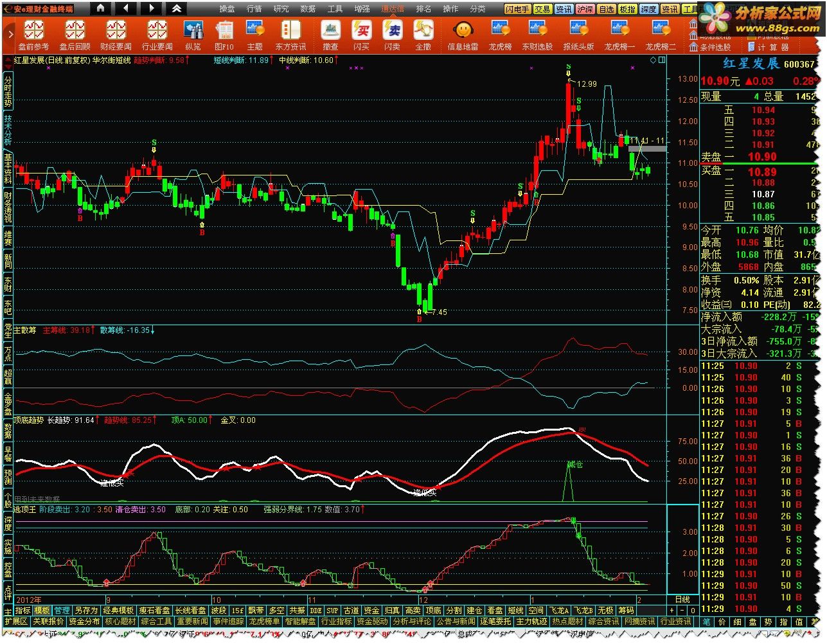Open the 资金分布 bottom tab
The height and width of the screenshot is (644, 827).
85,622
